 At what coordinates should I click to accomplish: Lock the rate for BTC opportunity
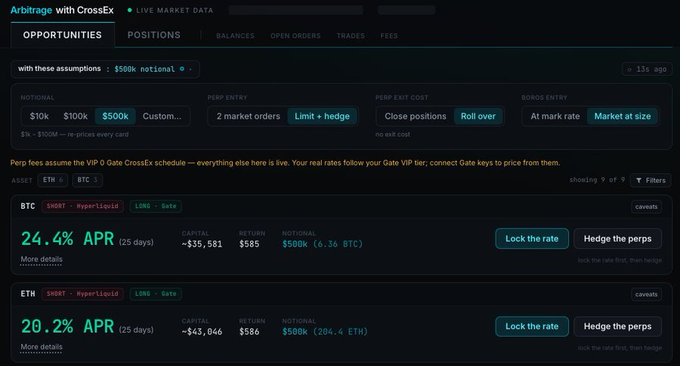tap(532, 239)
